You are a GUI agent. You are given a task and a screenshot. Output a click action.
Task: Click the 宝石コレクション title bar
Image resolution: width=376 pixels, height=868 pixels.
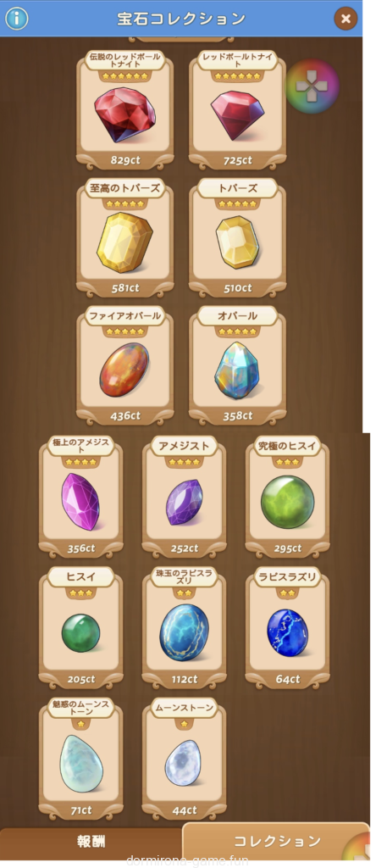pos(181,19)
